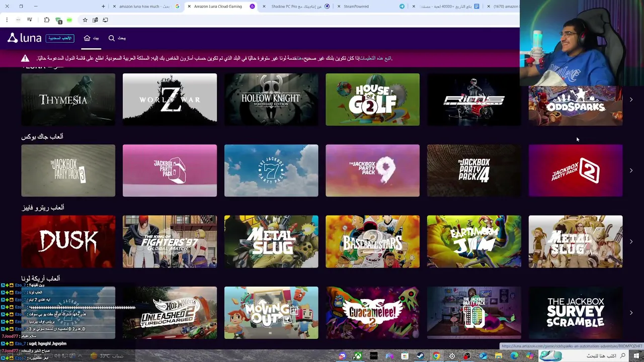Viewport: 644px width, 362px height.
Task: Open the Moving Out 2 game tile
Action: tap(271, 312)
